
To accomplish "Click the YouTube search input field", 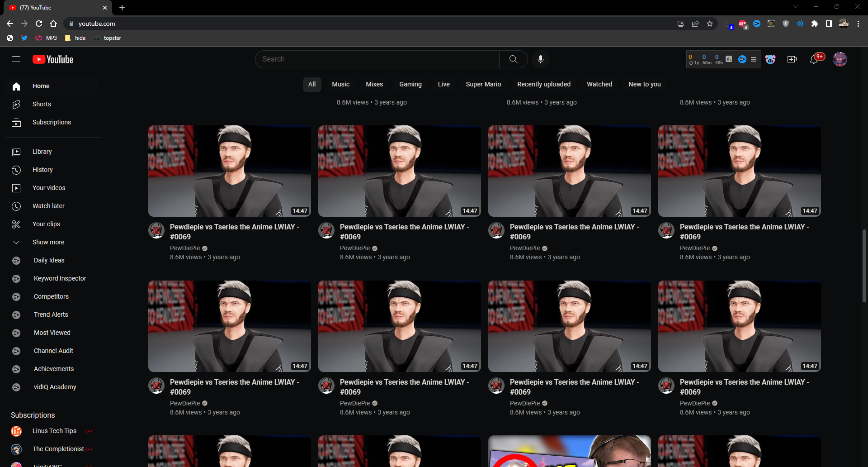I will point(377,59).
